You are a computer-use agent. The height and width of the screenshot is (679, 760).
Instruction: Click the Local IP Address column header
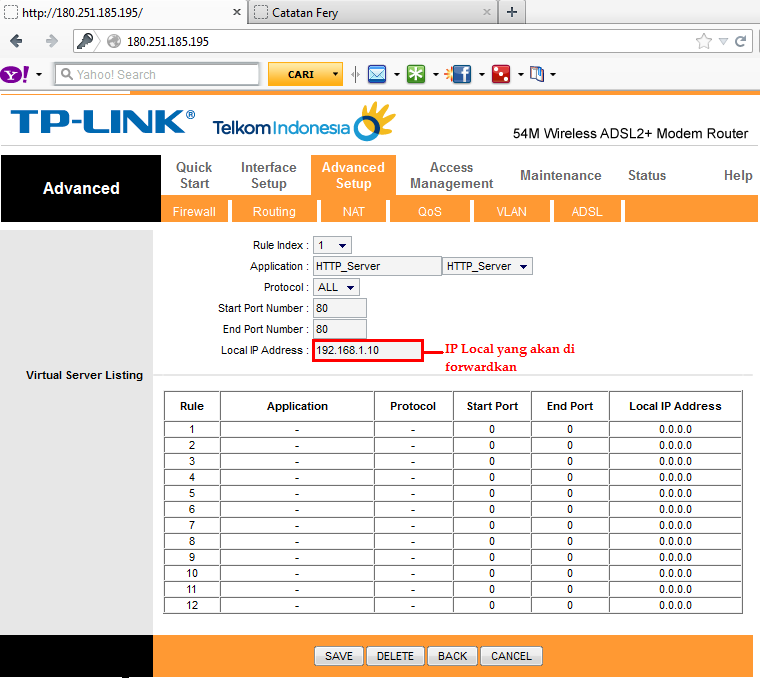click(x=675, y=406)
